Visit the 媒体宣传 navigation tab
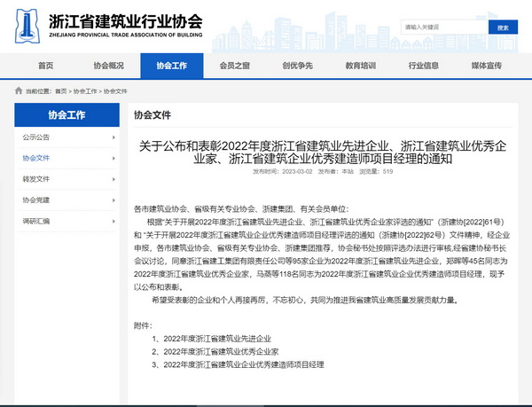Viewport: 532px width, 407px height. 486,66
